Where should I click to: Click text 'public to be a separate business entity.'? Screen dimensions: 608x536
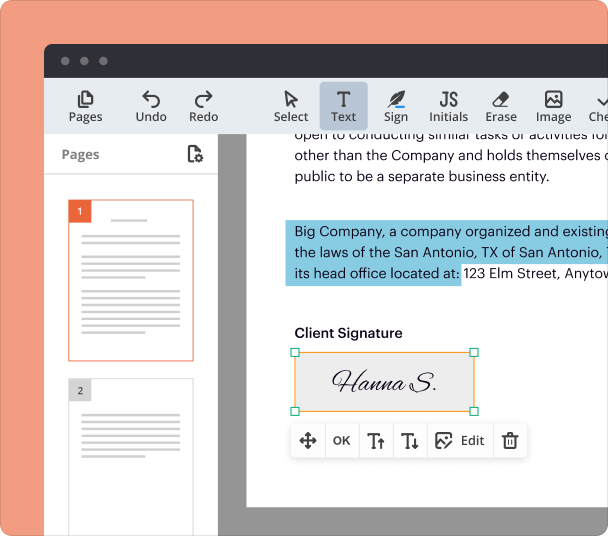(x=422, y=176)
